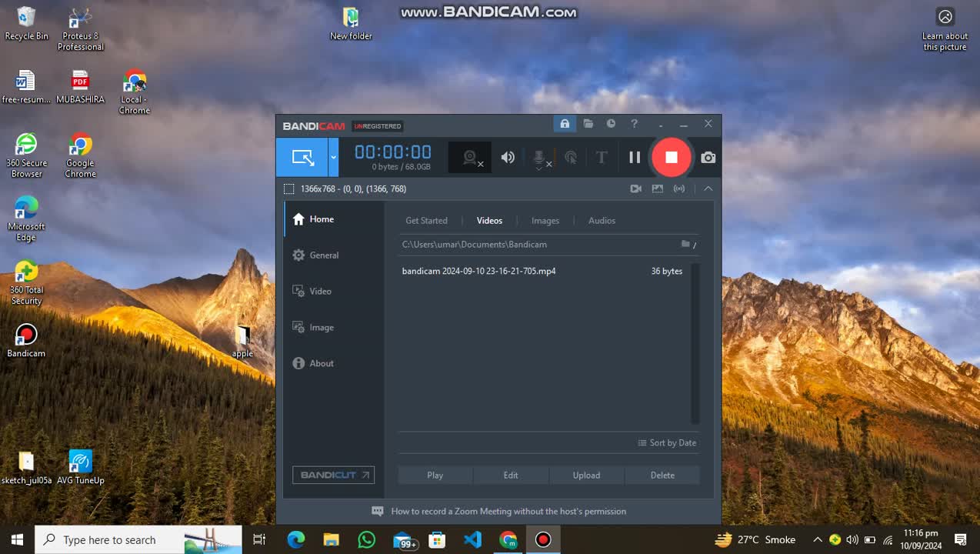Open the Sort by Date menu
Viewport: 980px width, 554px height.
(x=667, y=443)
